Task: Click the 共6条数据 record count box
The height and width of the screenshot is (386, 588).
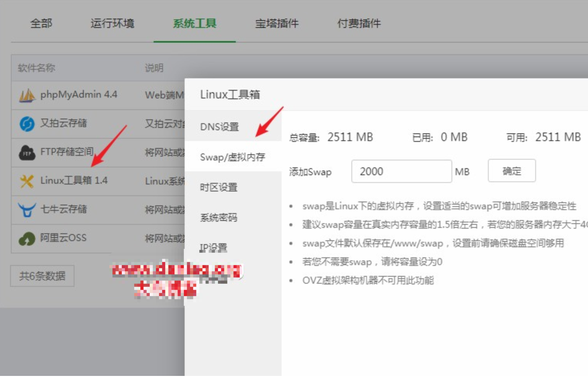Action: (x=42, y=276)
